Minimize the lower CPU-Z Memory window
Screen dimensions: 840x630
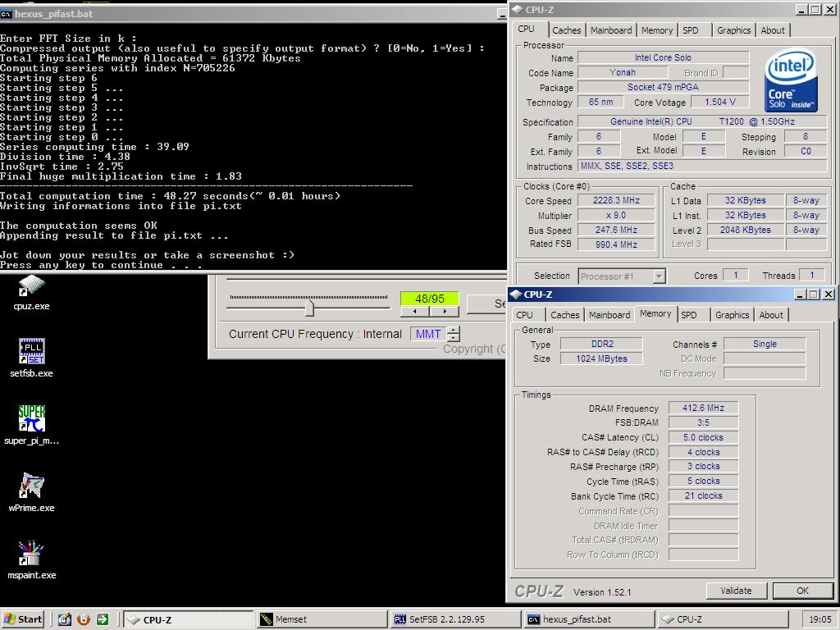tap(800, 294)
